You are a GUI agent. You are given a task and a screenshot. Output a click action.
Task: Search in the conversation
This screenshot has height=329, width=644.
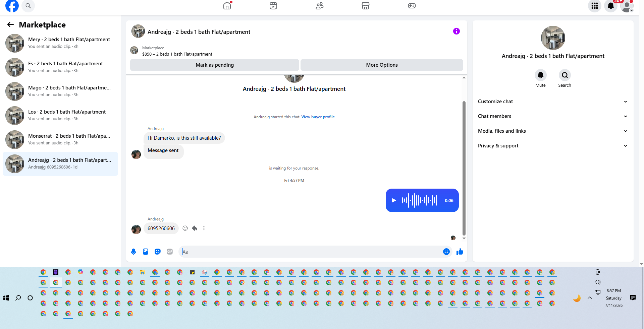click(x=565, y=75)
